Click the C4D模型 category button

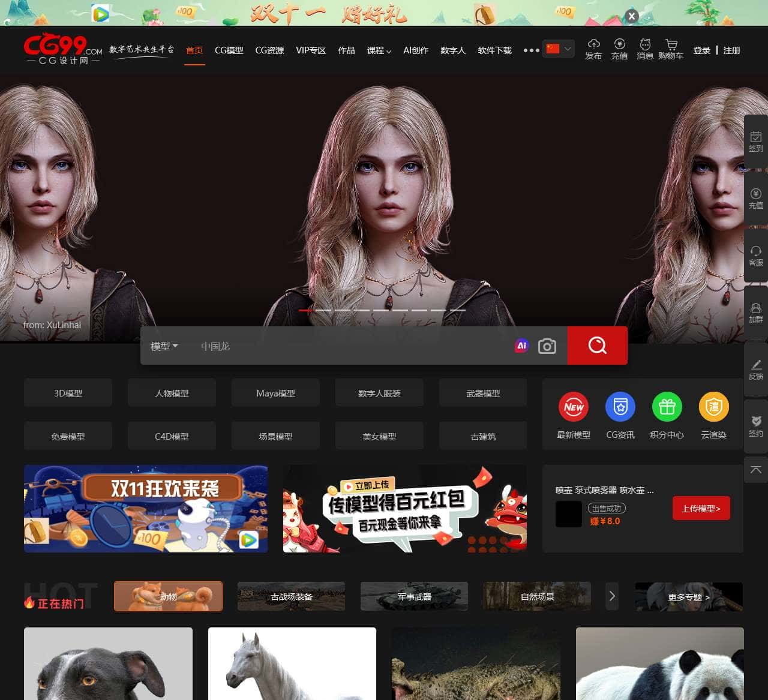point(172,436)
